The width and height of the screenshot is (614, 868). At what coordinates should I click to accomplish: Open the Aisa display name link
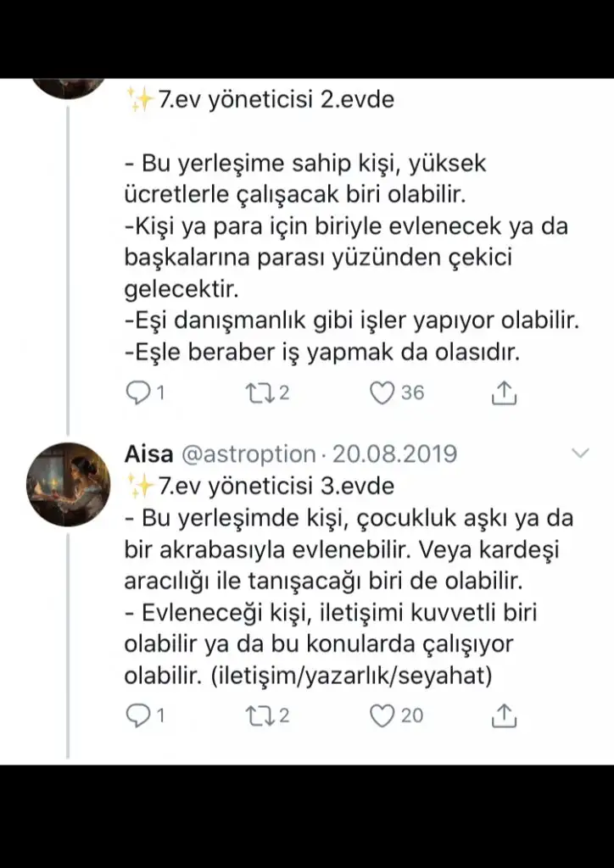click(x=148, y=454)
